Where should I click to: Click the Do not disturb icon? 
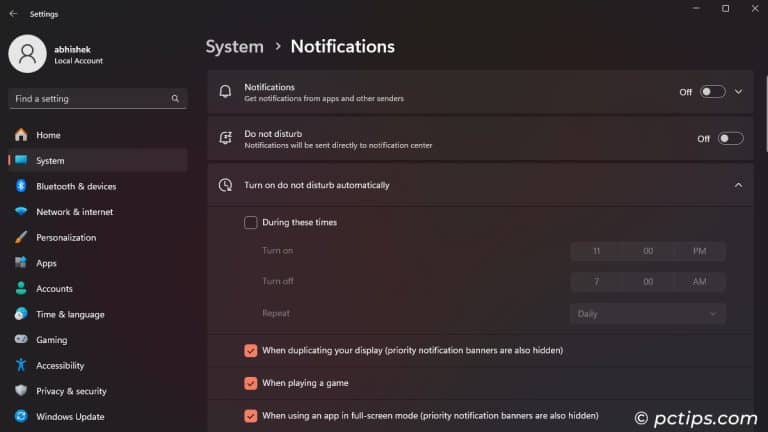225,139
